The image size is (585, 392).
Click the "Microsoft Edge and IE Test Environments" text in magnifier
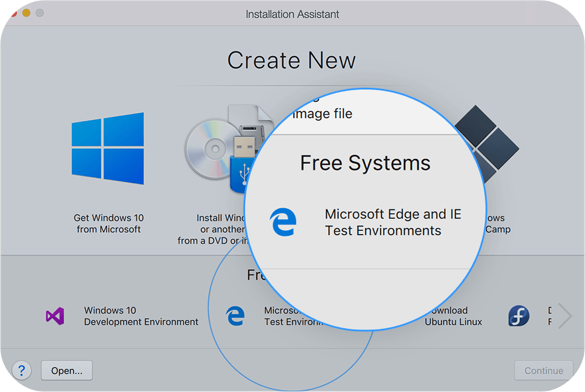(393, 222)
